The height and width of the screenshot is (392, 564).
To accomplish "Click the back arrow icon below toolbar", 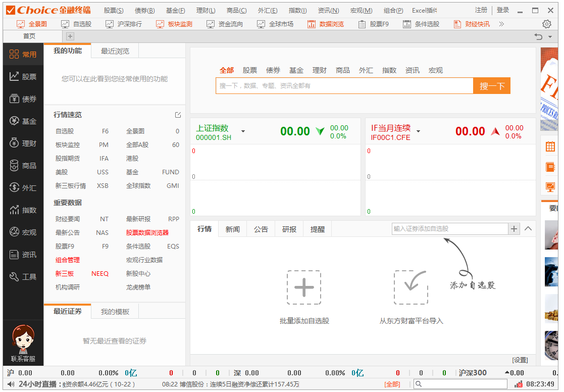I will [x=539, y=36].
